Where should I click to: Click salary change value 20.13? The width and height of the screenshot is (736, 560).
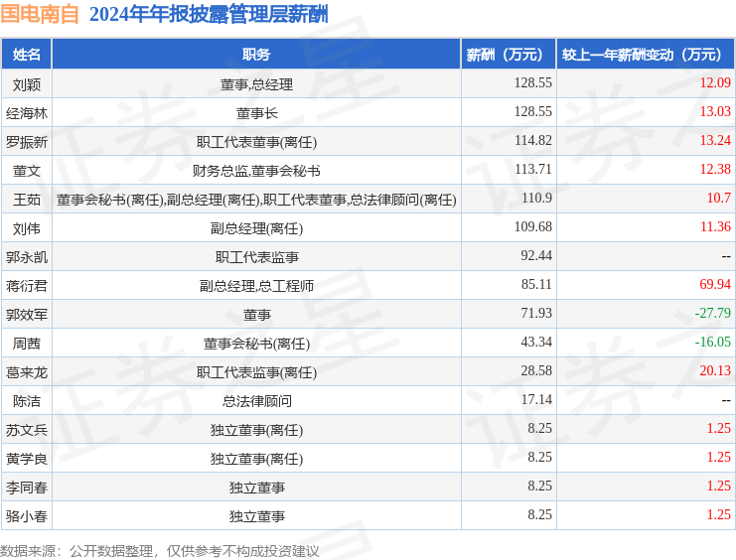pos(715,370)
